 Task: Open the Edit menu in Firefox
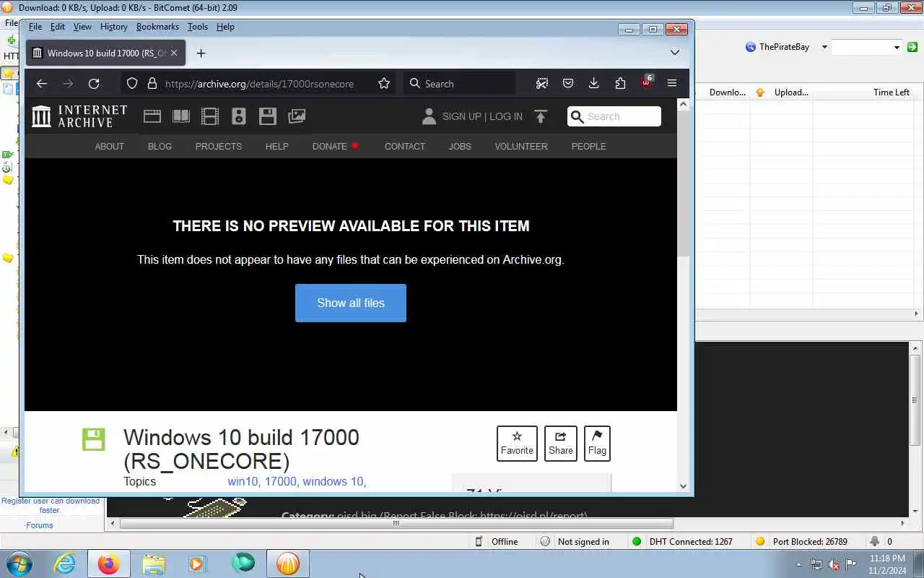click(58, 27)
